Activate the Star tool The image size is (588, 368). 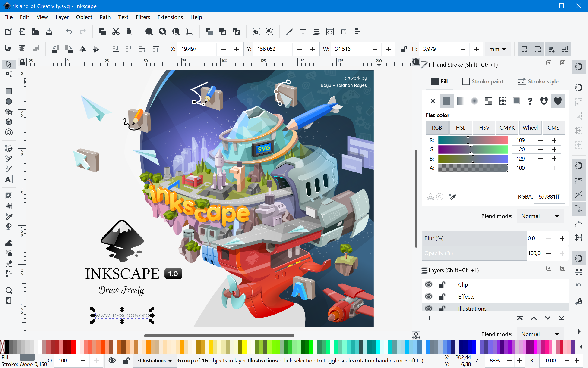click(9, 112)
